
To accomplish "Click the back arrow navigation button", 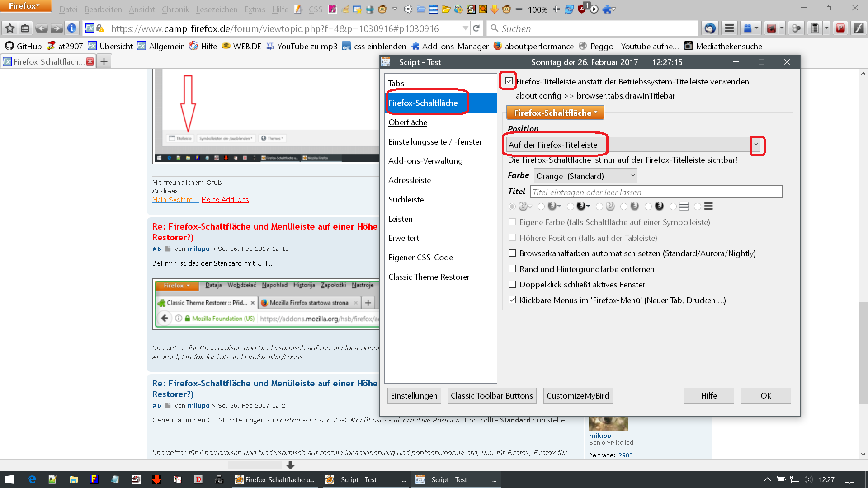I will pyautogui.click(x=41, y=28).
